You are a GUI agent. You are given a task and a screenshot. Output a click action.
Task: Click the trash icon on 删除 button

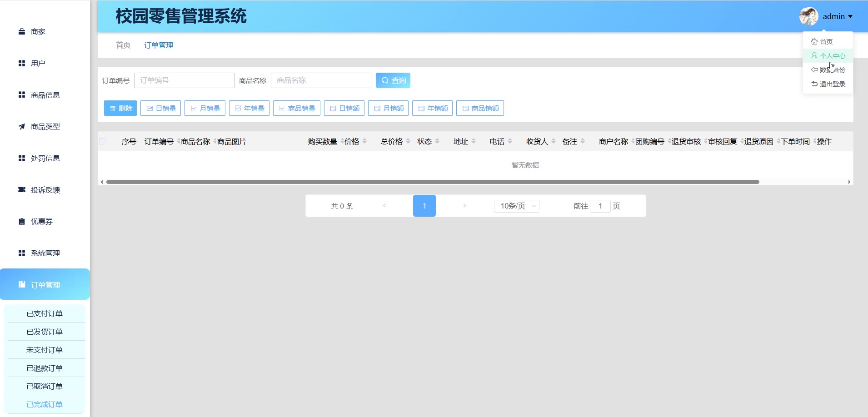(113, 109)
